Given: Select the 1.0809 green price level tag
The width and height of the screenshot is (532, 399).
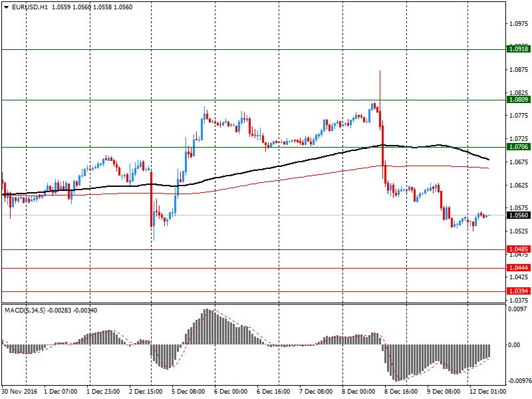Looking at the screenshot, I should click(519, 99).
